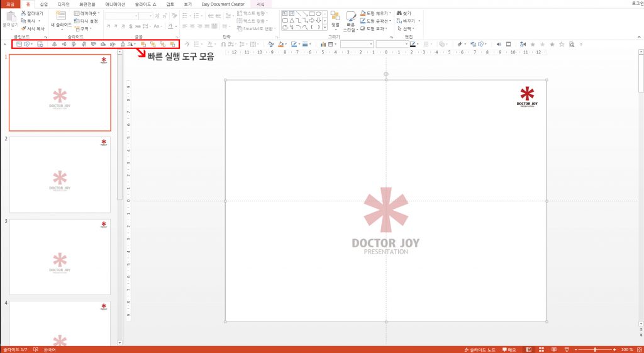Click the zoom in plus button
Screen dimensions: 644x353
tap(614, 350)
